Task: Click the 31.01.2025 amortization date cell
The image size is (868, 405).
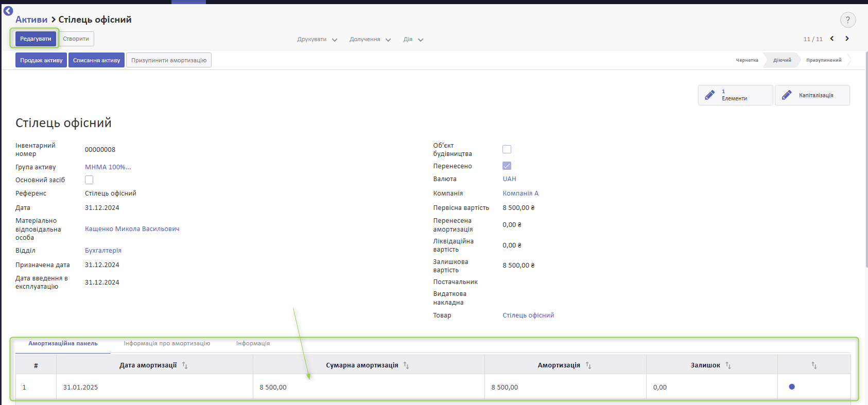Action: click(154, 387)
